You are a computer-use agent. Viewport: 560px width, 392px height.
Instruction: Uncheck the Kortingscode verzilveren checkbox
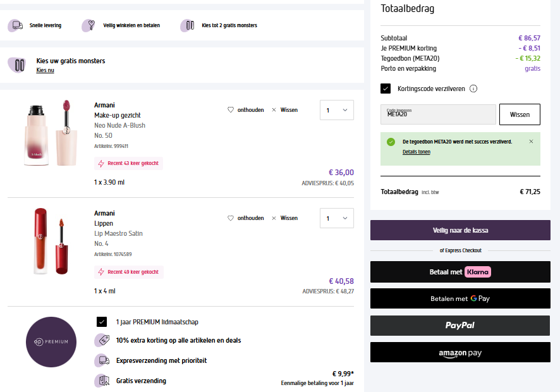(386, 89)
